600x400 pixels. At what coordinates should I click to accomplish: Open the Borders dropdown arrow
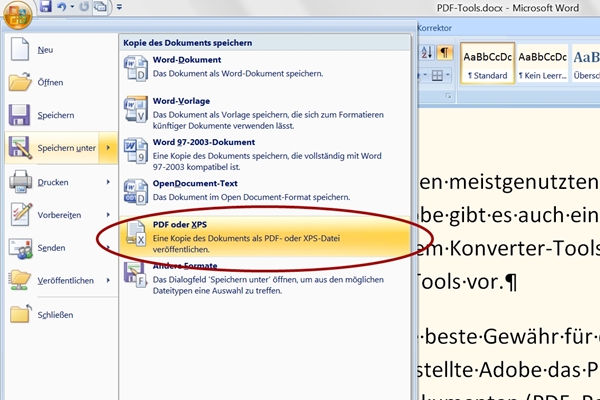click(448, 75)
